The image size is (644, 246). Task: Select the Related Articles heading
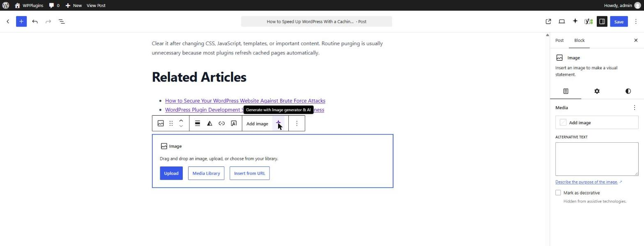(x=199, y=77)
